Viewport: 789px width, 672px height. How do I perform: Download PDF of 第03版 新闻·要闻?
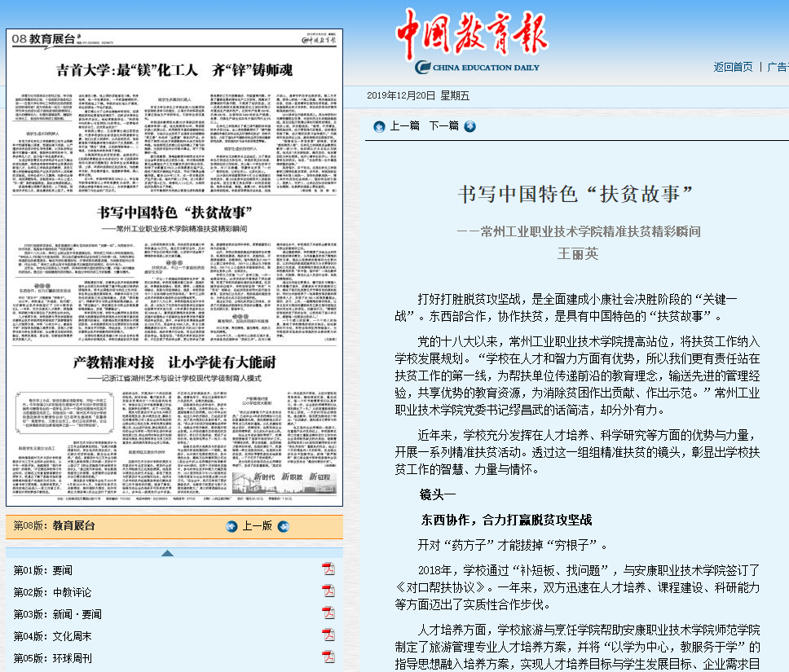coord(328,613)
